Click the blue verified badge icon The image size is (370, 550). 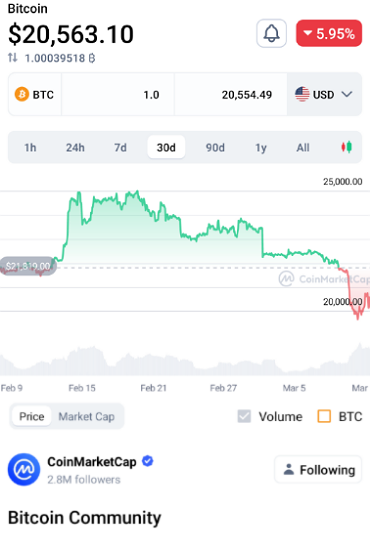(x=148, y=461)
